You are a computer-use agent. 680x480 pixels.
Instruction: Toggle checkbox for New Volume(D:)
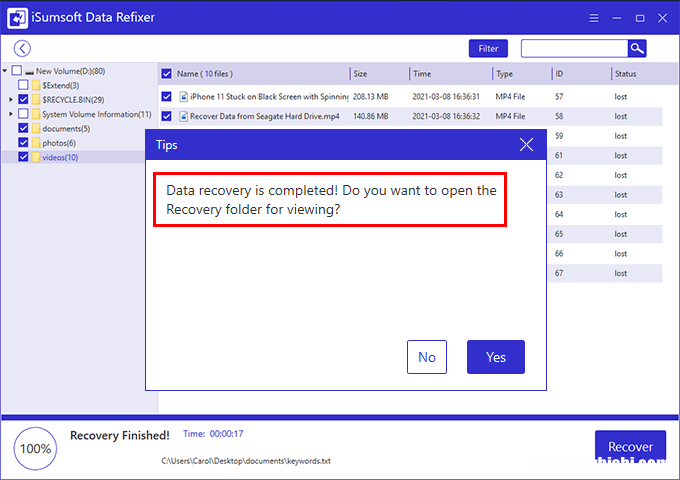click(x=17, y=70)
